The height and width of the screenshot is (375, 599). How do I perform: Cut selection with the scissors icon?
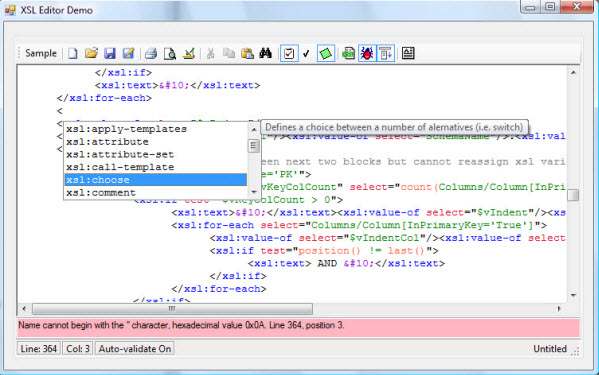click(x=210, y=53)
